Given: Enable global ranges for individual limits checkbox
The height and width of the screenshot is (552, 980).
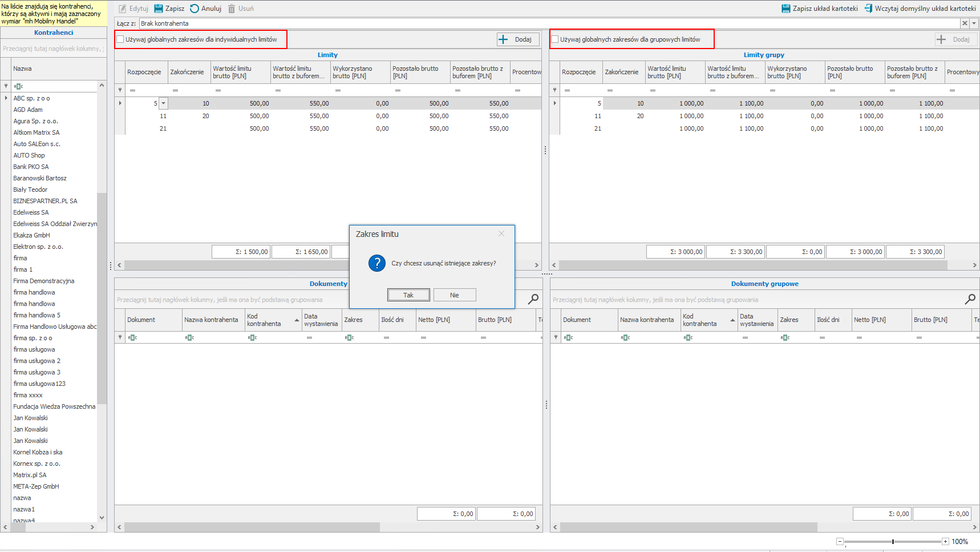Looking at the screenshot, I should coord(120,39).
